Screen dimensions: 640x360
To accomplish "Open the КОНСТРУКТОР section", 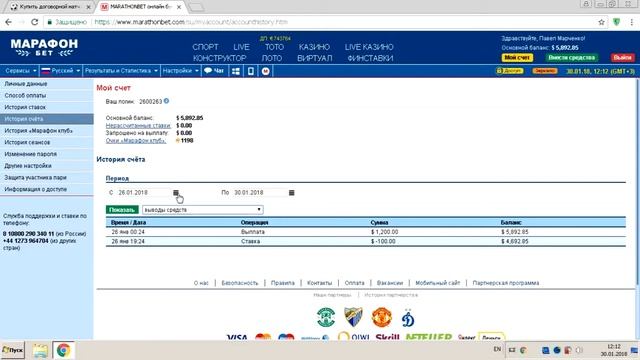I will coord(220,58).
